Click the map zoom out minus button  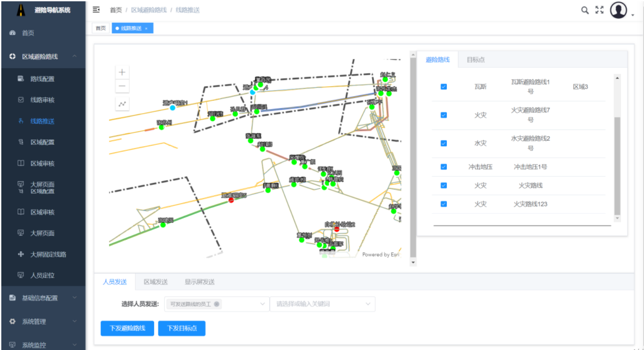pyautogui.click(x=122, y=86)
